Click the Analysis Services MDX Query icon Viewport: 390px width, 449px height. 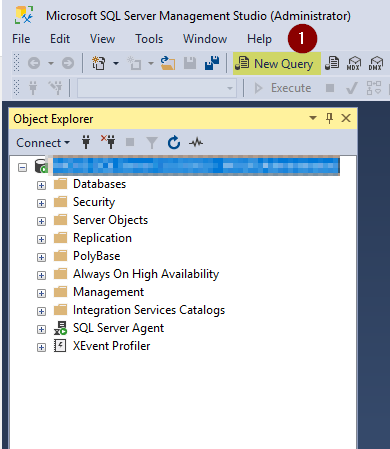(354, 63)
